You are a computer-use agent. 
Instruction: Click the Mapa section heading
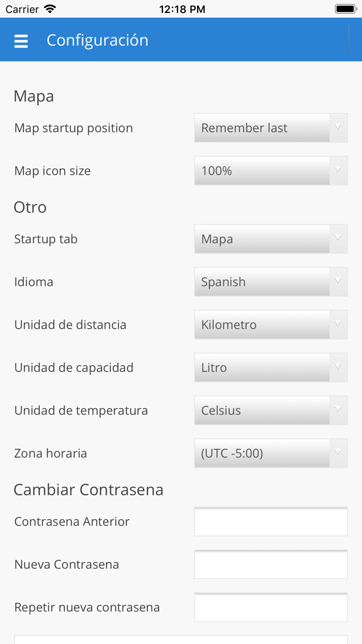click(x=33, y=95)
